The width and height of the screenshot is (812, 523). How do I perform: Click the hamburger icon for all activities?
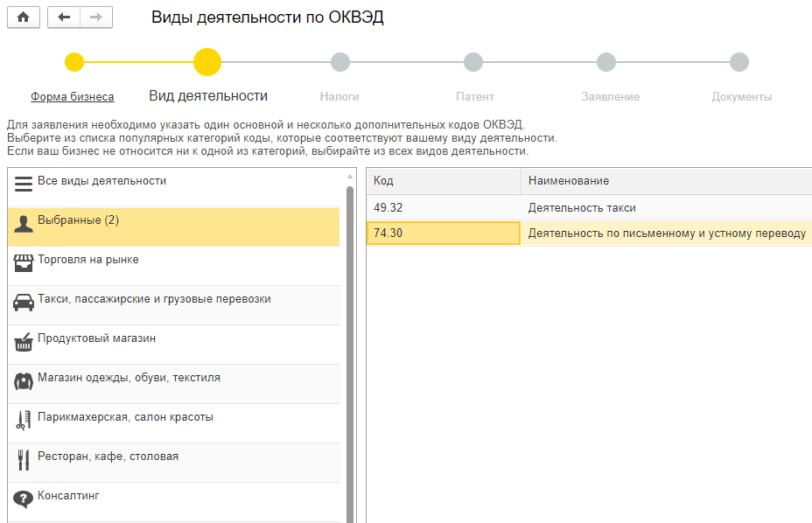coord(24,185)
